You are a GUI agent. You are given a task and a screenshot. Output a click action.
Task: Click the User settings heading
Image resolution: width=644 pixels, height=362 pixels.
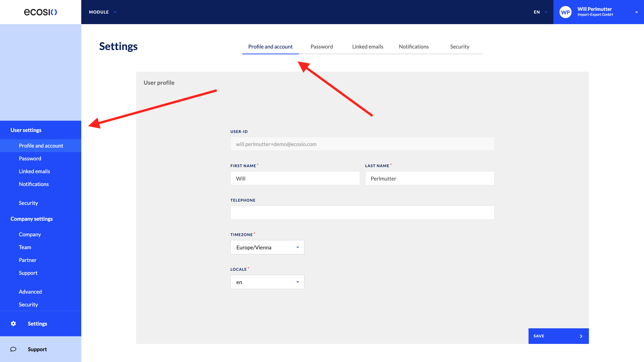(26, 130)
